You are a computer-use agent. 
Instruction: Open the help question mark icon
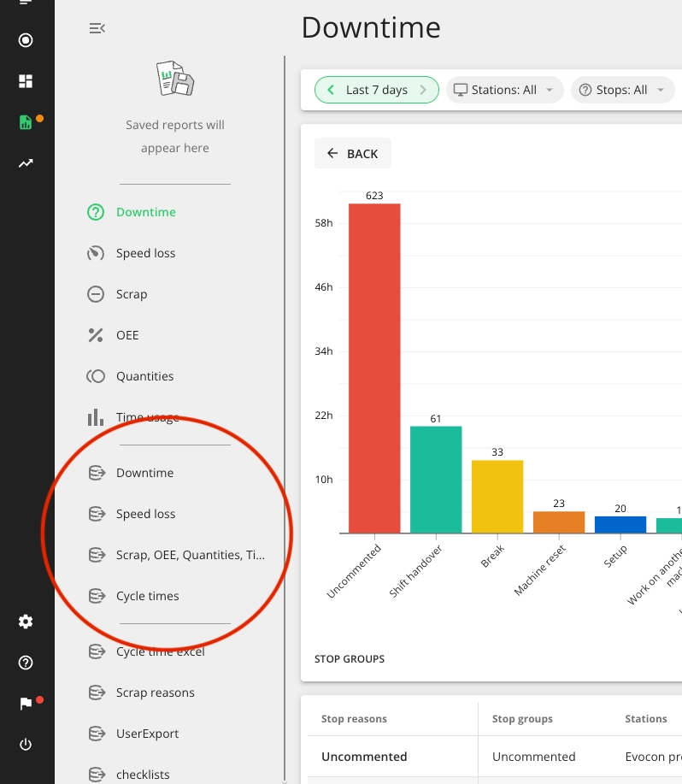tap(26, 663)
